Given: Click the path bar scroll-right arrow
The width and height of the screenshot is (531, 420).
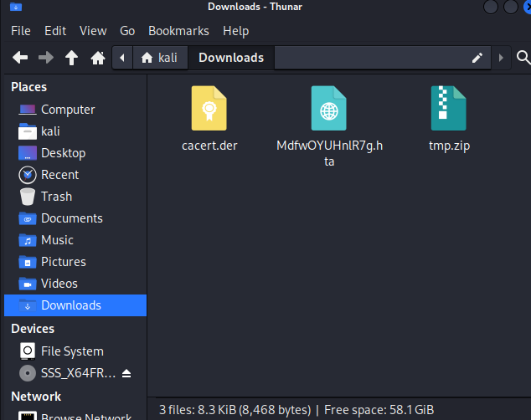Looking at the screenshot, I should click(x=501, y=58).
